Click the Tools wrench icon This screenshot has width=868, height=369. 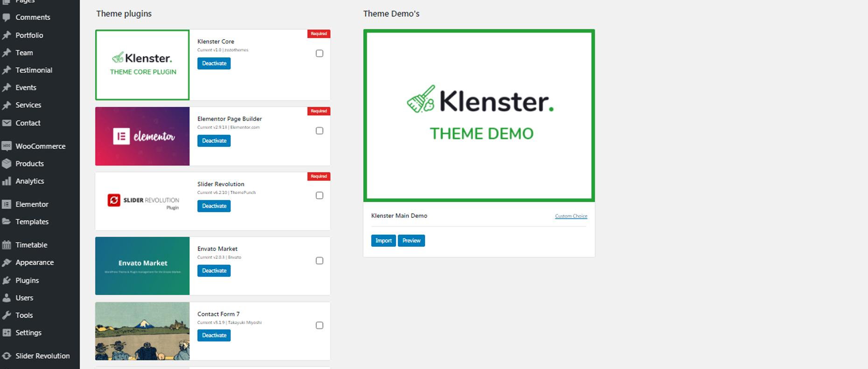(x=7, y=315)
